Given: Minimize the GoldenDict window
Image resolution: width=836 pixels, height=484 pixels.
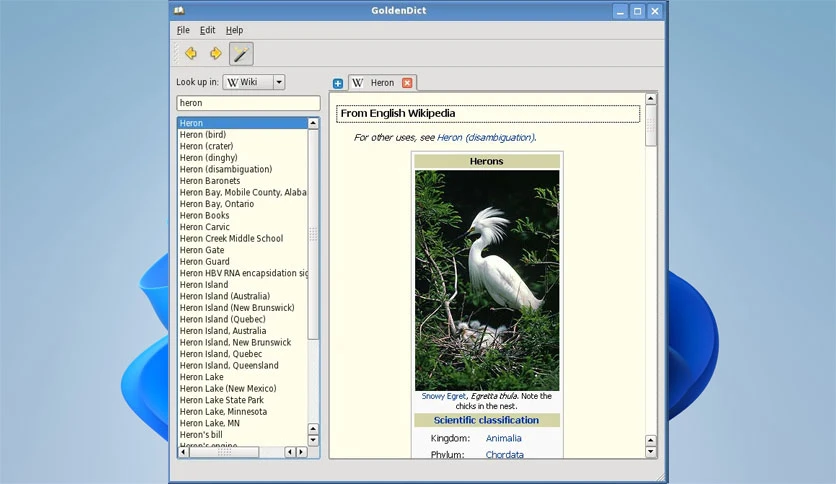Looking at the screenshot, I should point(620,11).
